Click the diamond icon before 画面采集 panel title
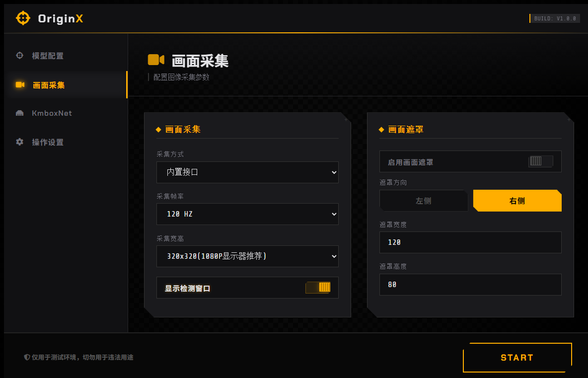 click(x=157, y=129)
